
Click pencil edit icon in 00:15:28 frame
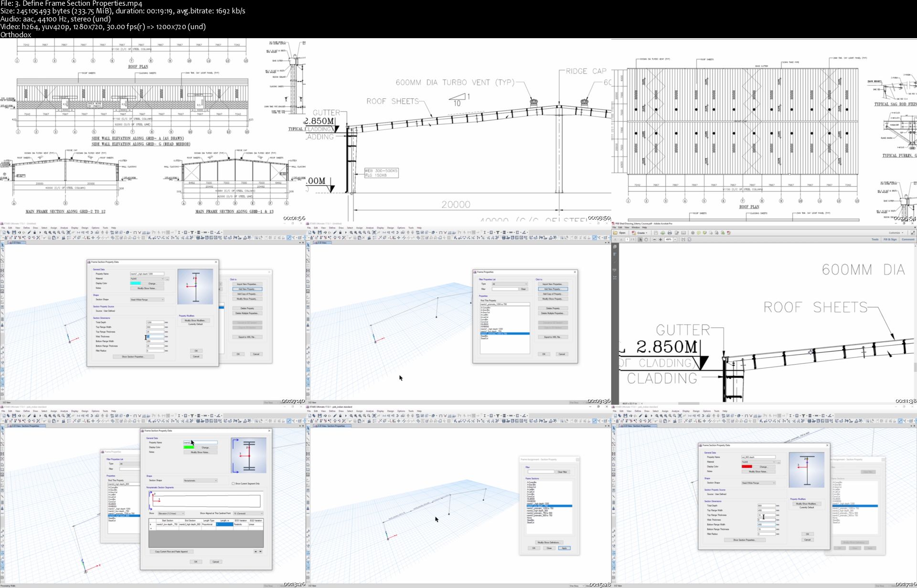click(x=335, y=416)
